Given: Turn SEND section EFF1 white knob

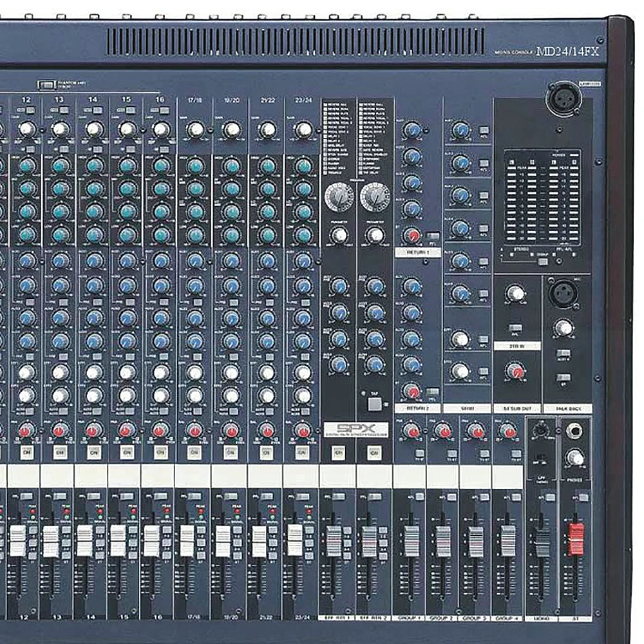Looking at the screenshot, I should coord(460,339).
